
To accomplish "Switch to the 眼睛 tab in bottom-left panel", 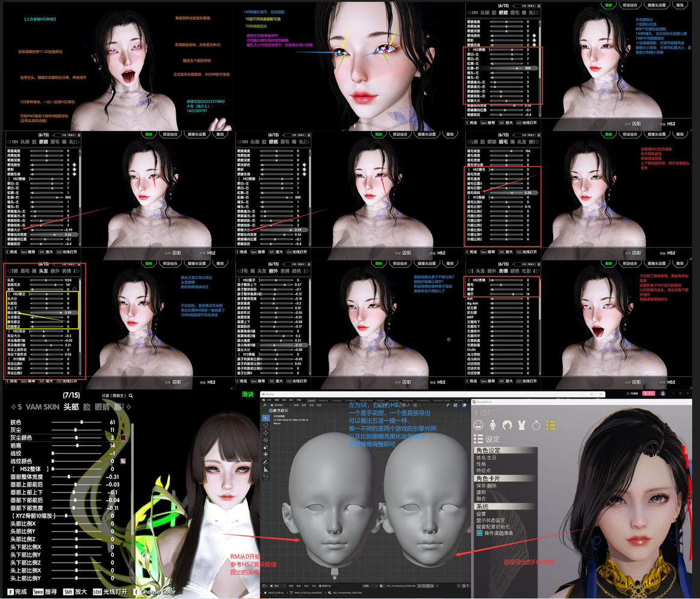I will 102,407.
